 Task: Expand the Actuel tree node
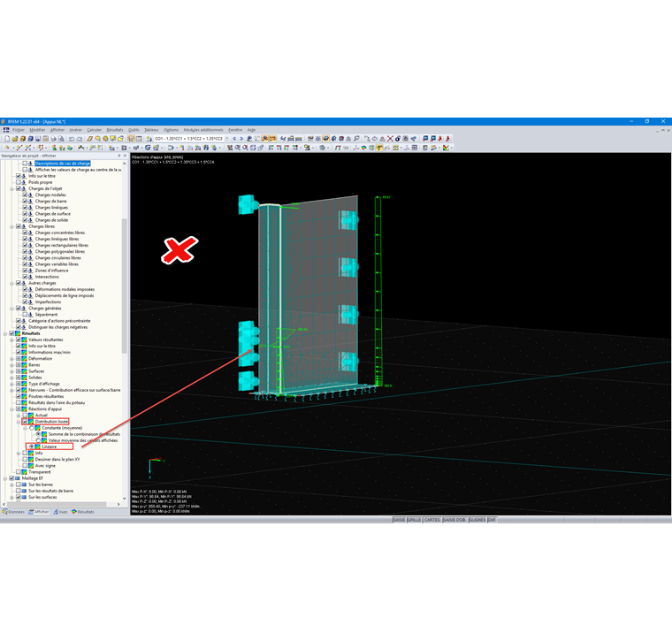pyautogui.click(x=19, y=416)
